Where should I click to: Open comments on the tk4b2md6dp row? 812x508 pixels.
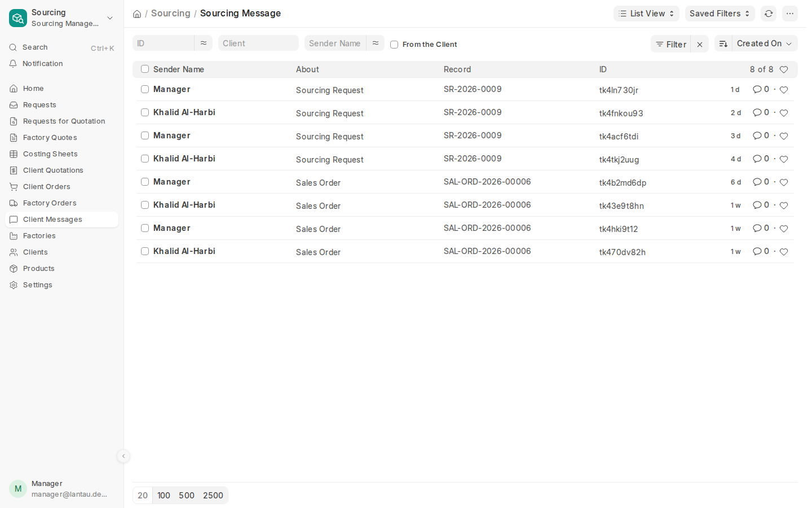point(761,182)
